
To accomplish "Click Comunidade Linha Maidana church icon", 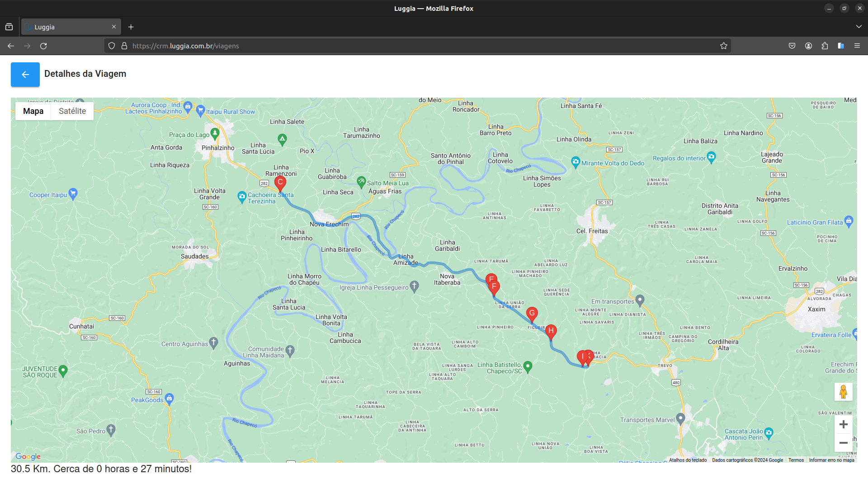I will click(x=290, y=351).
